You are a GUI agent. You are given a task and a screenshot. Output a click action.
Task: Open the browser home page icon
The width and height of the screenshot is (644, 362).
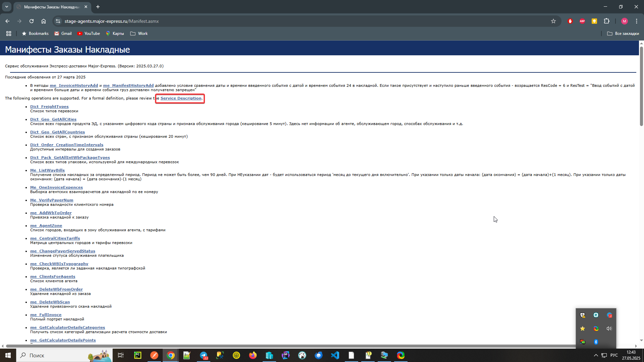(44, 21)
